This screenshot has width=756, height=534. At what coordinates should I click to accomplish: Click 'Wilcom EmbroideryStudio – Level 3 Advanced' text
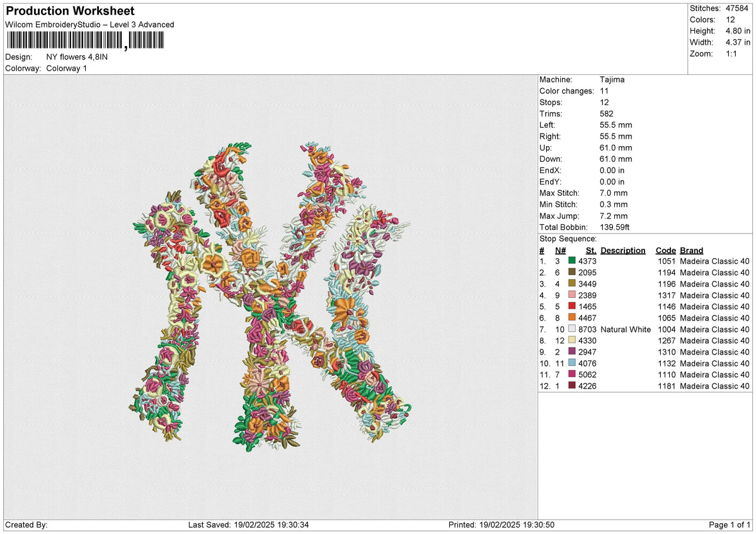point(89,25)
